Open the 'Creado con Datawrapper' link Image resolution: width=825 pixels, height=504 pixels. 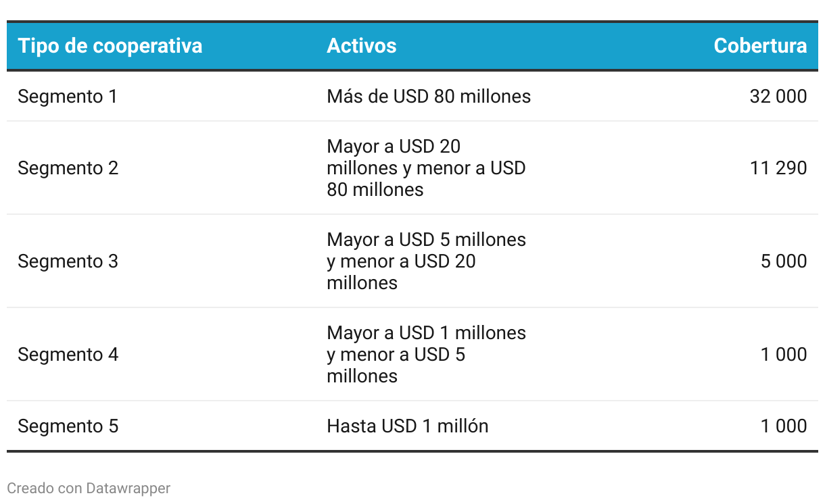click(x=89, y=488)
